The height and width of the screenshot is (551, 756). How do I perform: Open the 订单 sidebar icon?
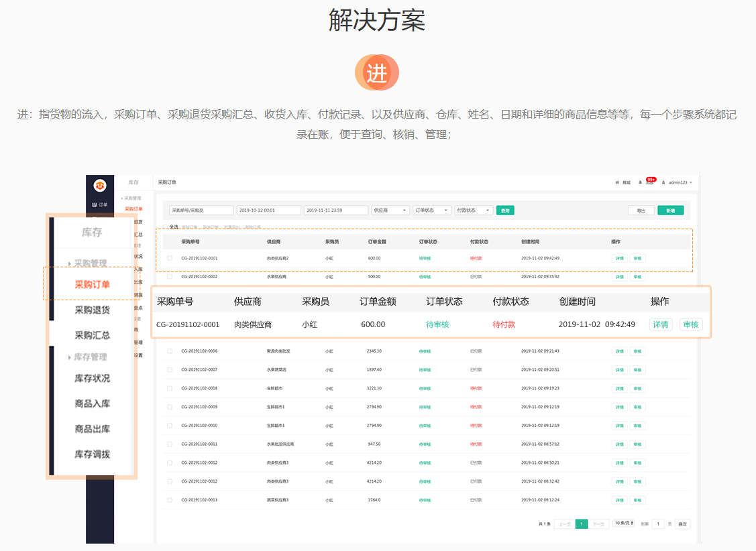point(99,204)
